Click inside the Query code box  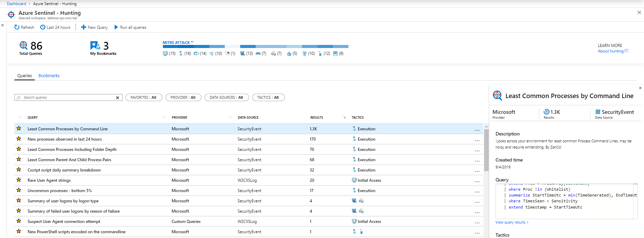566,201
